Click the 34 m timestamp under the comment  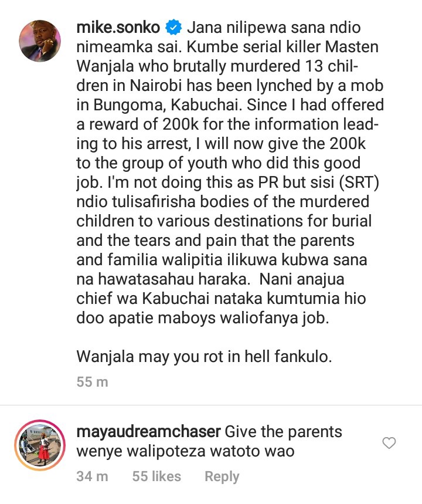click(x=92, y=476)
